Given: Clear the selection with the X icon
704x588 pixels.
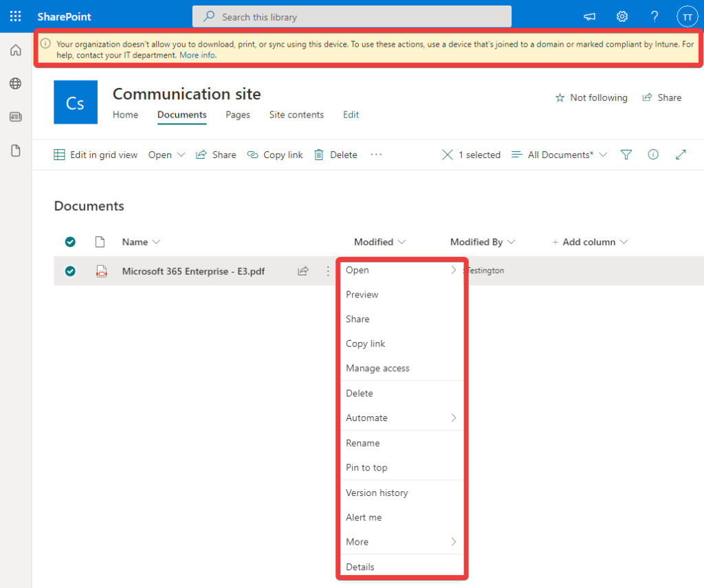Looking at the screenshot, I should pos(447,155).
